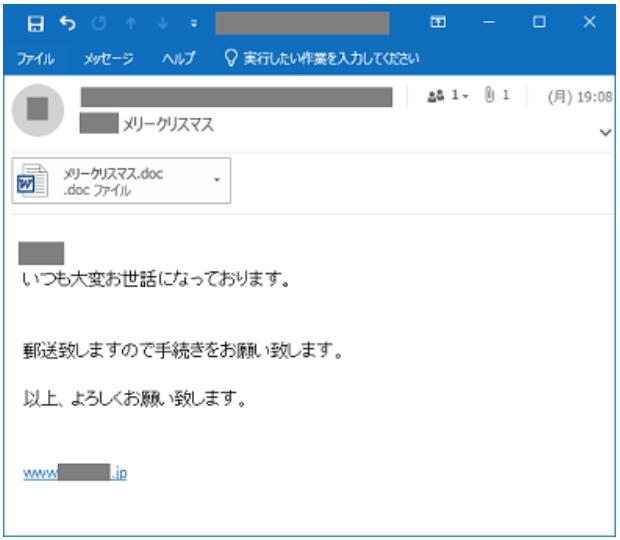Click the 実行したい作業を入力してください search box
This screenshot has height=540, width=620.
coord(331,59)
